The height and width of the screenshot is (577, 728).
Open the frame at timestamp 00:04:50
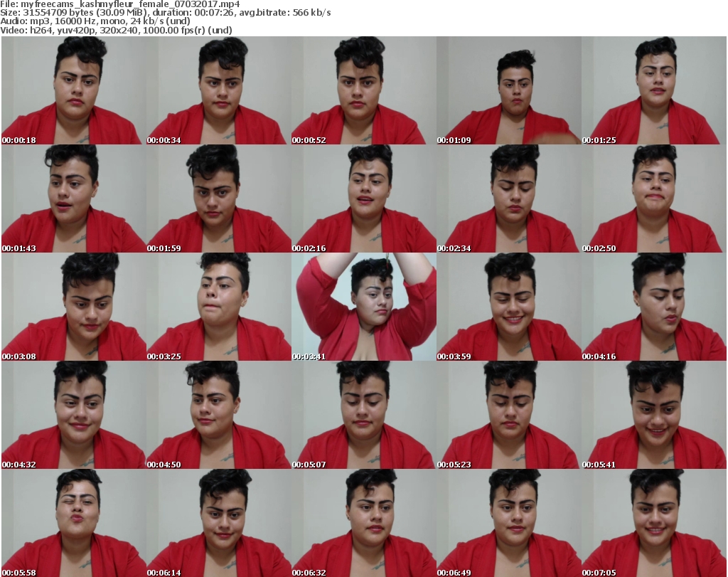tap(219, 415)
